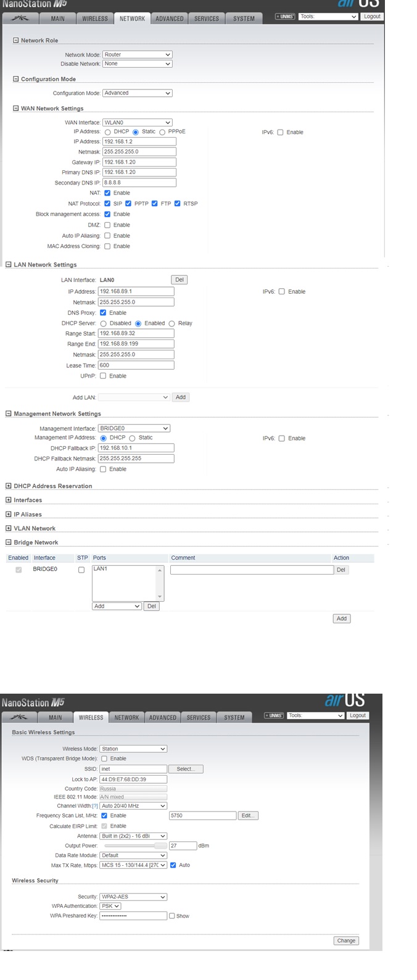The height and width of the screenshot is (980, 417).
Task: Set DHCP Server to Disabled
Action: pos(104,323)
